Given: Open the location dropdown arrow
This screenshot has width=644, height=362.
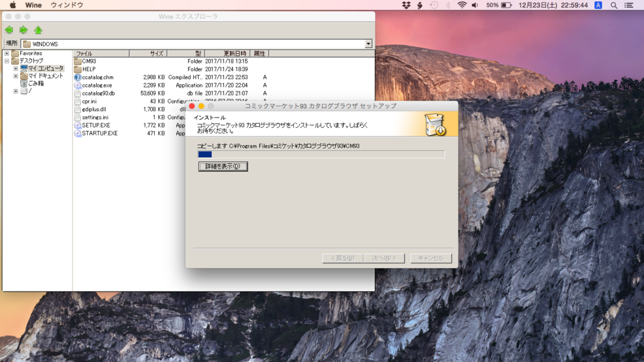Looking at the screenshot, I should click(x=368, y=44).
